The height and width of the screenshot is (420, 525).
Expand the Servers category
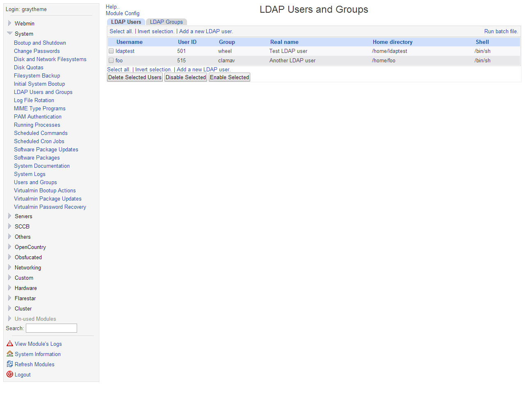tap(10, 216)
